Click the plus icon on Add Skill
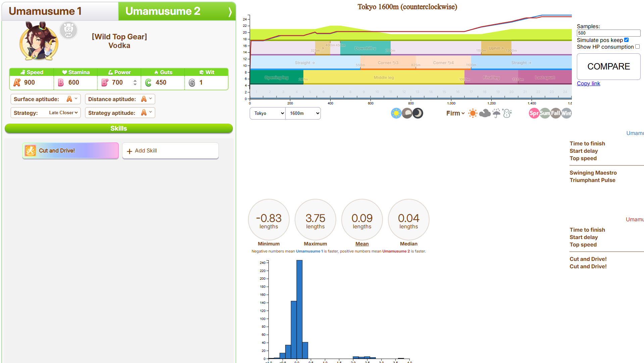The height and width of the screenshot is (363, 644). coord(130,151)
